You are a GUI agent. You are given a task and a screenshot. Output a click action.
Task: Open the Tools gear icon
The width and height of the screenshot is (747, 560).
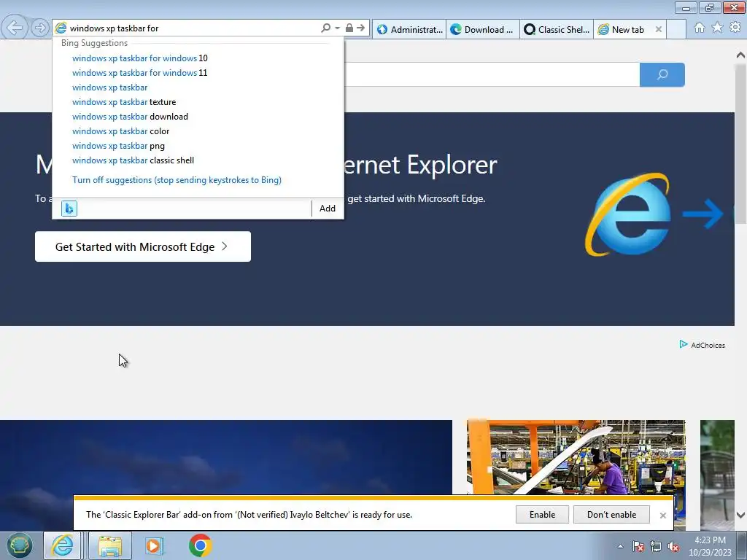point(735,28)
